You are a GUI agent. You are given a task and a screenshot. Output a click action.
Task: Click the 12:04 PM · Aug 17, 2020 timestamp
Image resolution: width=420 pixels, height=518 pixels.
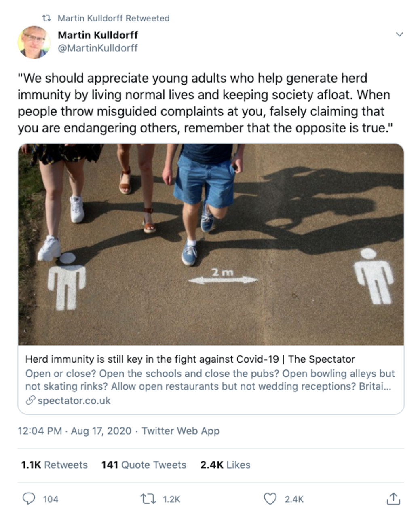click(x=74, y=431)
